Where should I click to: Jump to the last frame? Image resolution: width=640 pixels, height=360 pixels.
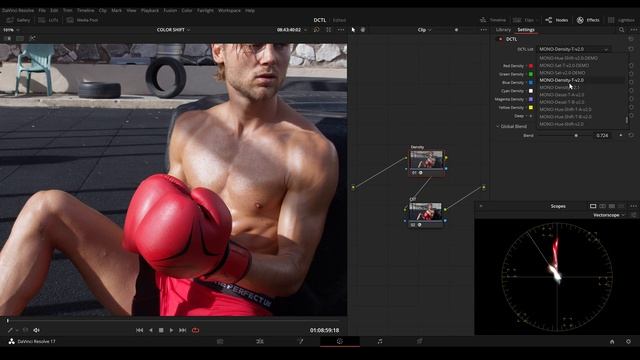pos(182,330)
